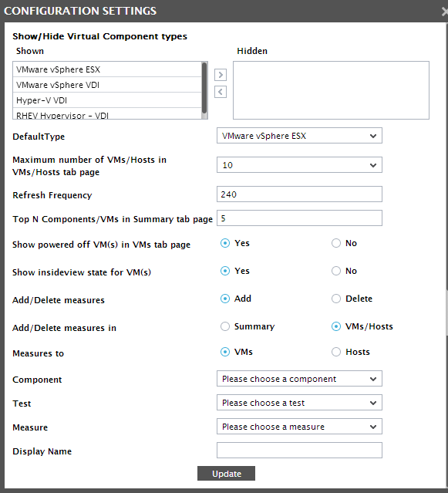Close the Configuration Settings dialog
Image resolution: width=448 pixels, height=493 pixels.
pyautogui.click(x=444, y=12)
